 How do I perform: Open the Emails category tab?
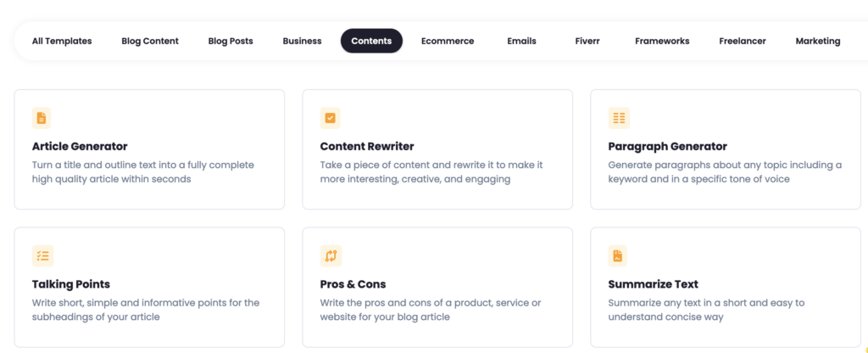pos(521,41)
